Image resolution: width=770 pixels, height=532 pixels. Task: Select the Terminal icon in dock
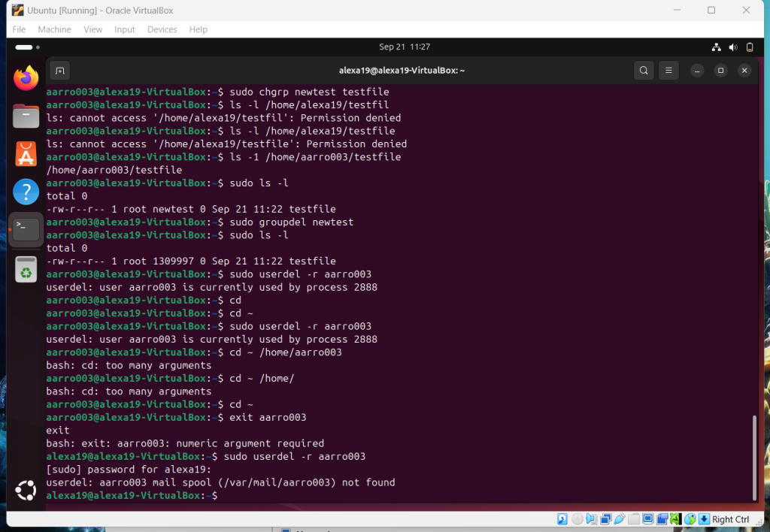click(x=26, y=229)
